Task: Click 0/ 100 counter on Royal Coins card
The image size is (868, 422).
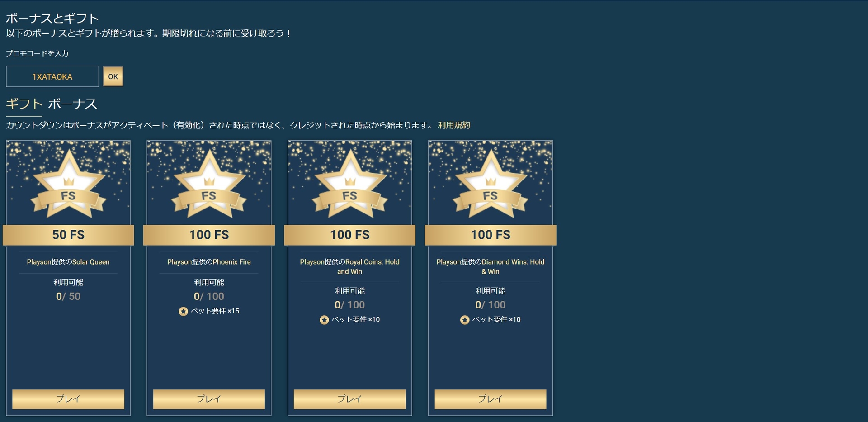Action: pyautogui.click(x=350, y=305)
